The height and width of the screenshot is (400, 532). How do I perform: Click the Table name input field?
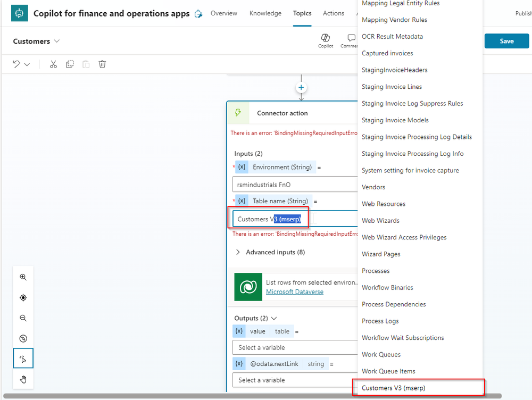point(295,219)
